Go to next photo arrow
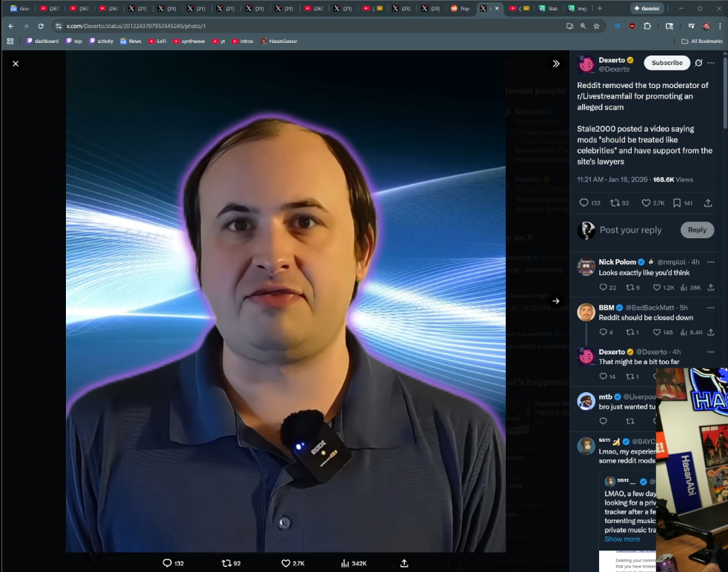728x572 pixels. point(555,301)
